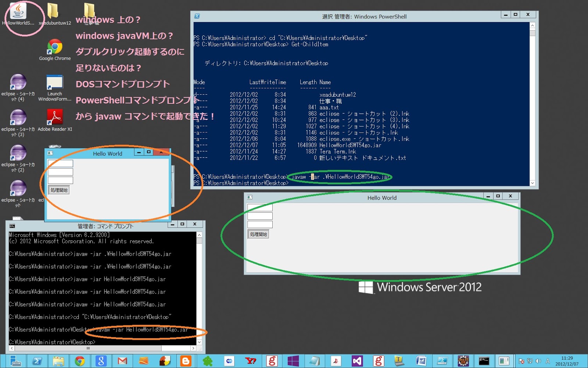Viewport: 588px width, 368px height.
Task: Open the orange Blogger taskbar icon
Action: coord(186,361)
